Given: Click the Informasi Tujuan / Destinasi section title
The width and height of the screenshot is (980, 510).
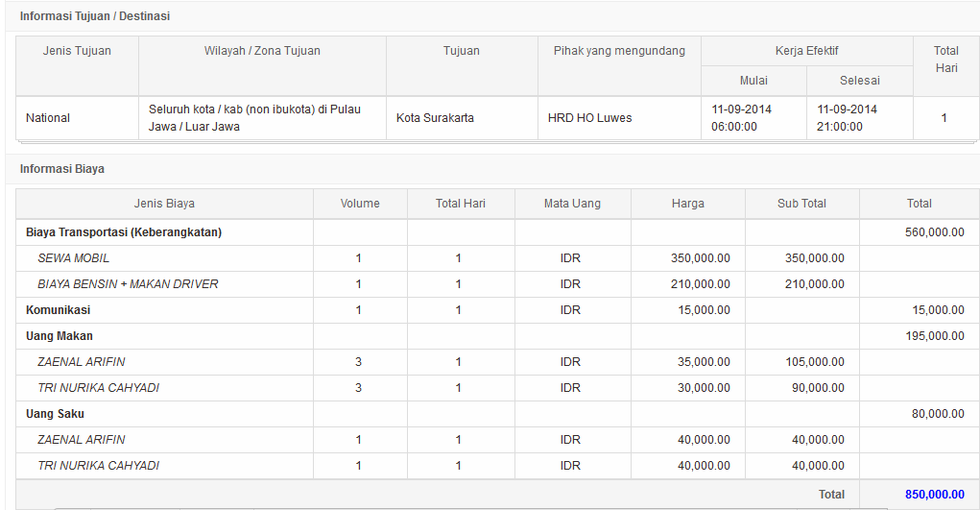Looking at the screenshot, I should (95, 16).
